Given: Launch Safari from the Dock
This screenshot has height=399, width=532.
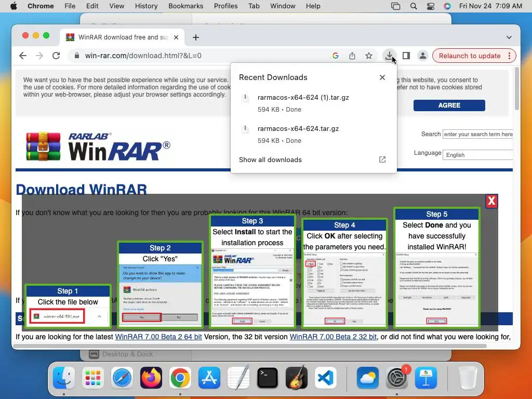Looking at the screenshot, I should point(122,378).
